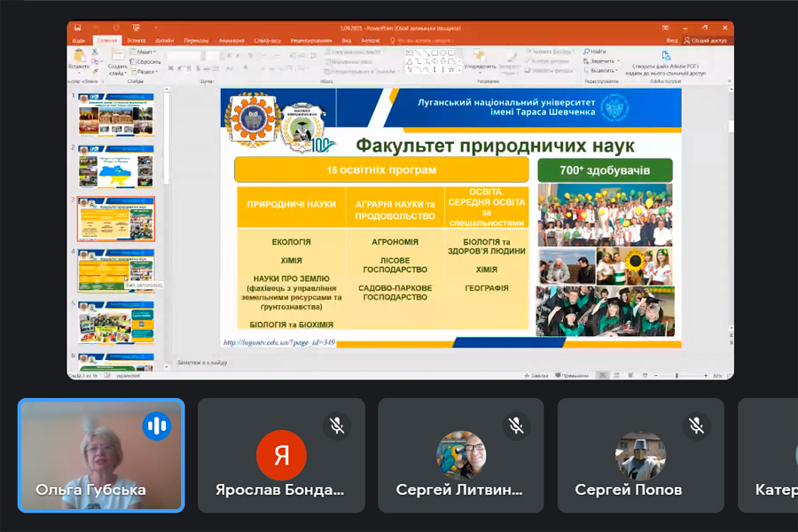Viewport: 798px width, 532px height.
Task: Open the Replace (Заменить) dropdown
Action: [x=603, y=61]
